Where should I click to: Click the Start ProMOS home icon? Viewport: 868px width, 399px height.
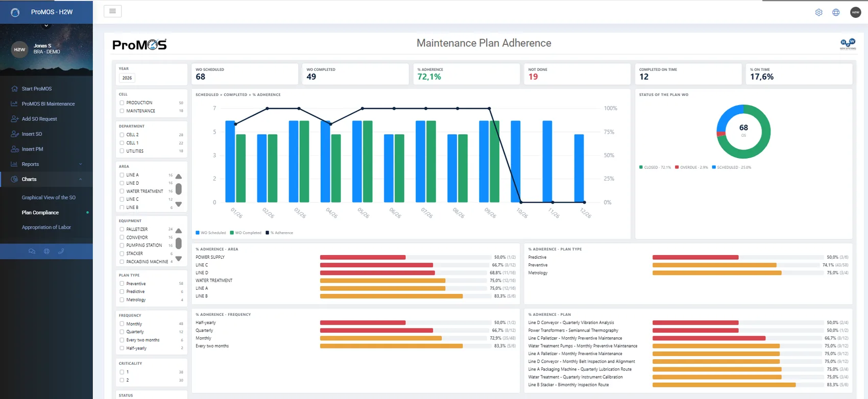(14, 89)
